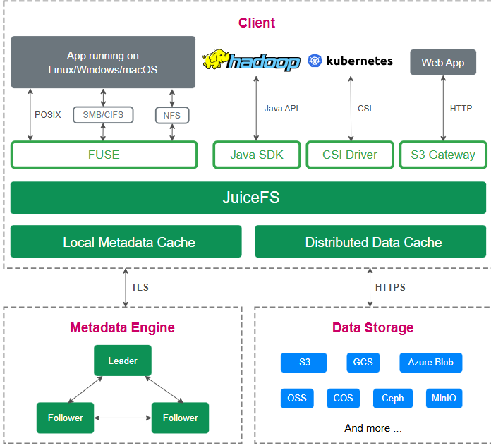
Task: Click the Data Storage heading
Action: click(372, 328)
